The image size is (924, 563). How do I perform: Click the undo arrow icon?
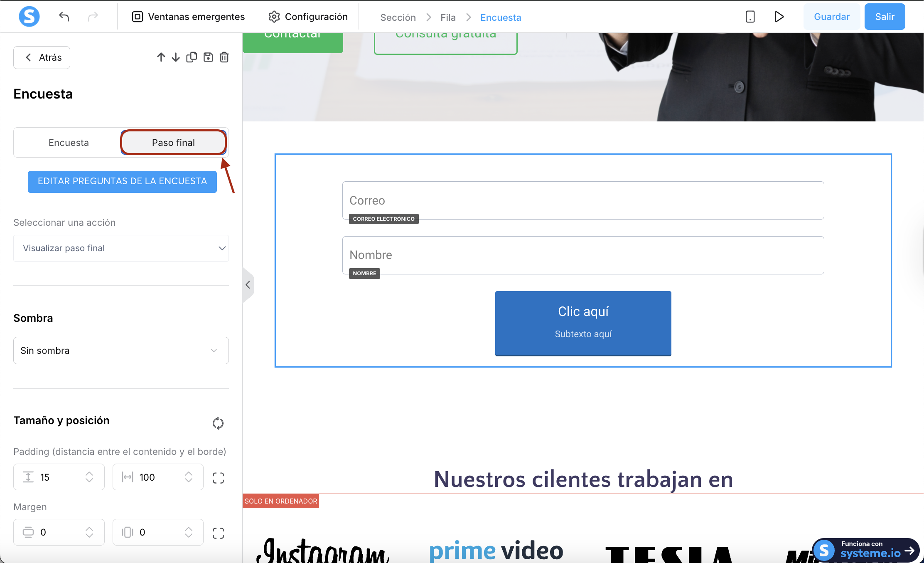[x=64, y=17]
